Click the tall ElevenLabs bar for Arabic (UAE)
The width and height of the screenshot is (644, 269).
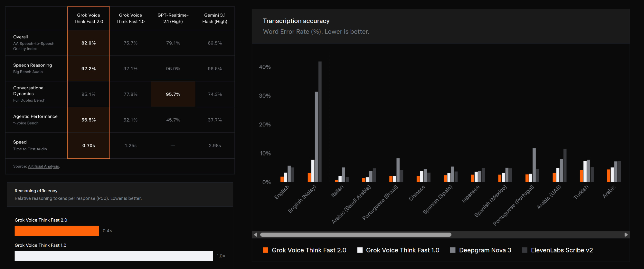pos(565,165)
